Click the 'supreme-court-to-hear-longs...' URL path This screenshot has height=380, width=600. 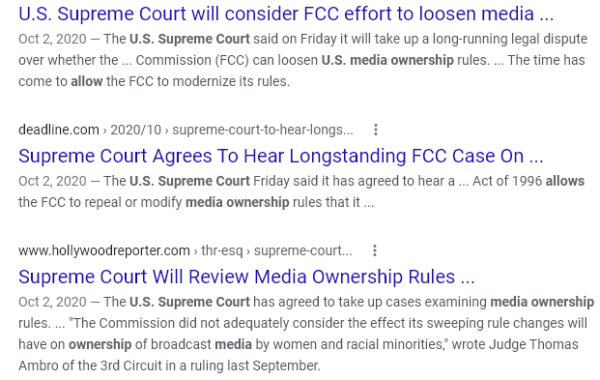(x=263, y=130)
